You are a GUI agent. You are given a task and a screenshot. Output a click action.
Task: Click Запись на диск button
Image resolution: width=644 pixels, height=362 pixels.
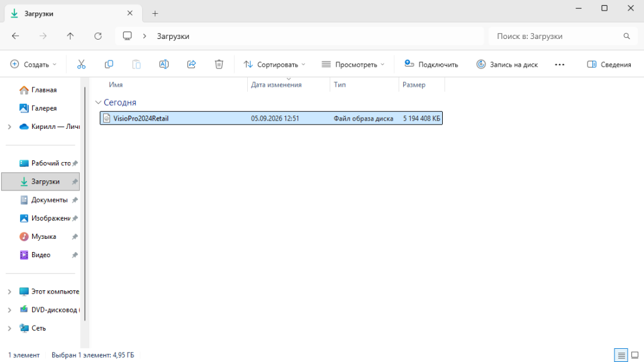tap(508, 65)
